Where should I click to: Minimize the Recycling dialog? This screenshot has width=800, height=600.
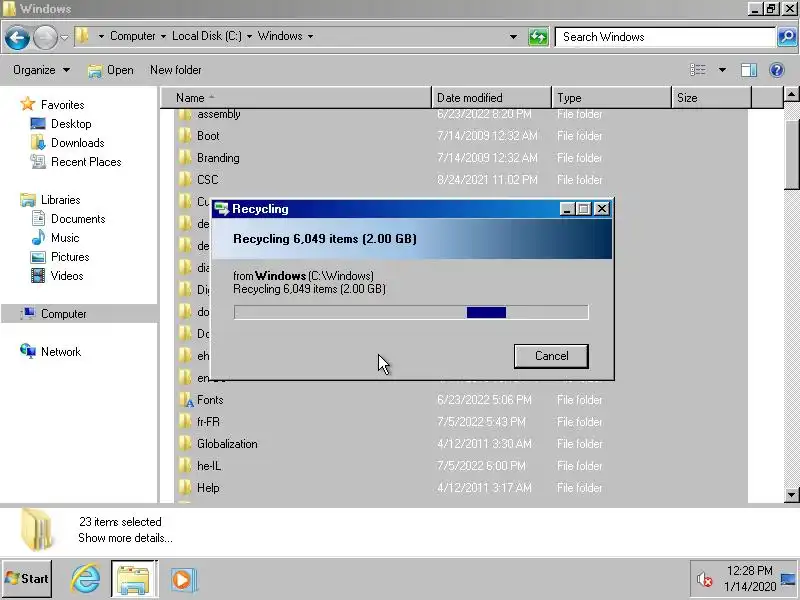coord(567,209)
